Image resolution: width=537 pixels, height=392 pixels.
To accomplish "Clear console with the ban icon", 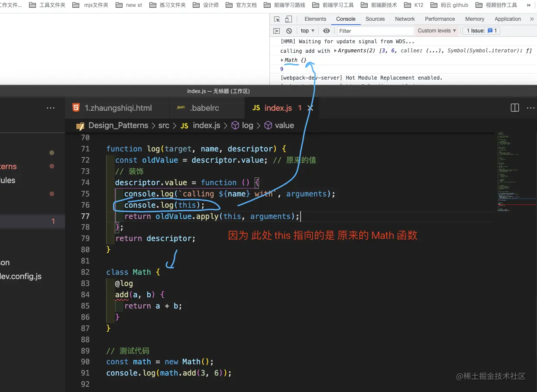I will (289, 31).
